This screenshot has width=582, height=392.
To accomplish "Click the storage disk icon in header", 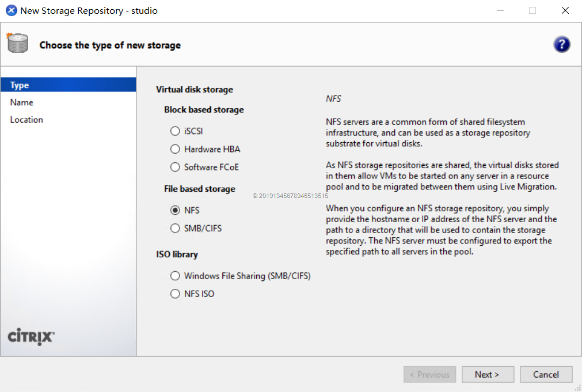I will tap(17, 43).
